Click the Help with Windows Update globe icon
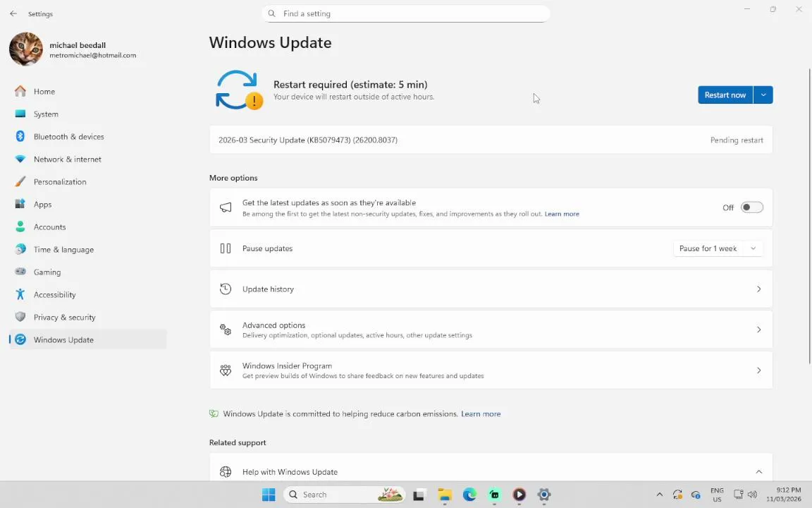Image resolution: width=812 pixels, height=508 pixels. [226, 472]
